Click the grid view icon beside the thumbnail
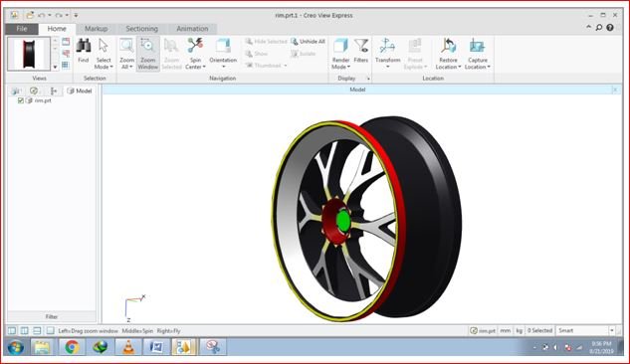 pyautogui.click(x=66, y=65)
